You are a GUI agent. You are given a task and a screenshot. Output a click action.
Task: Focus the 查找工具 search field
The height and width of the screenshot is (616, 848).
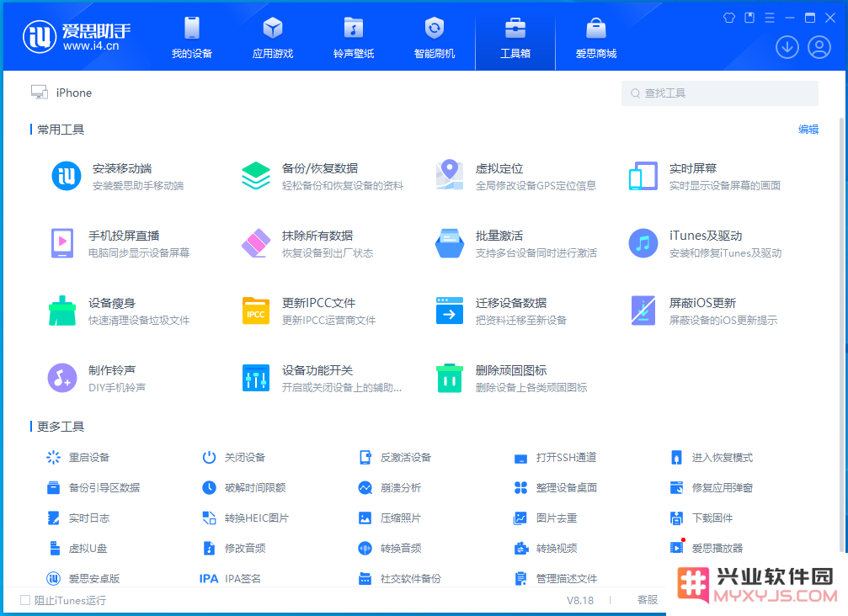(x=719, y=93)
